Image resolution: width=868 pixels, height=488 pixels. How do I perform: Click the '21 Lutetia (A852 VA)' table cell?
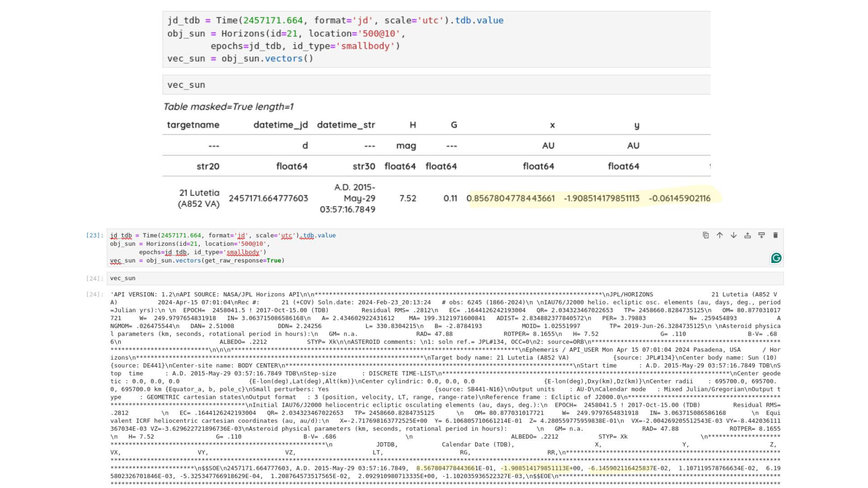tap(198, 198)
